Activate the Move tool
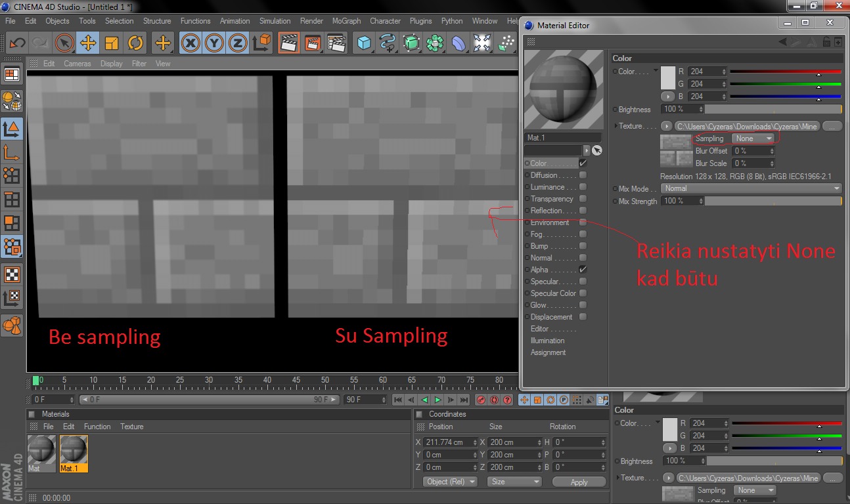This screenshot has width=850, height=504. tap(87, 43)
